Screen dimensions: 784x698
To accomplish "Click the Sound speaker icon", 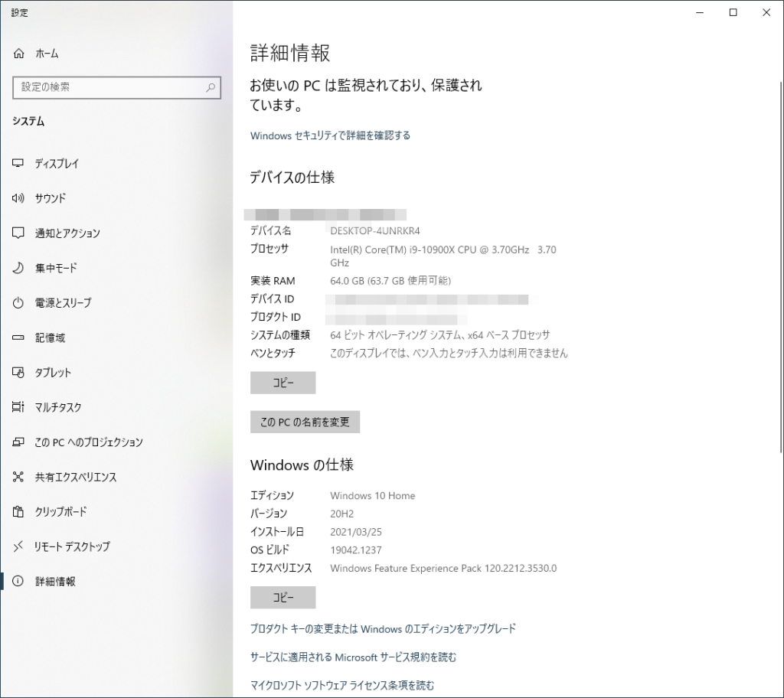I will tap(19, 198).
